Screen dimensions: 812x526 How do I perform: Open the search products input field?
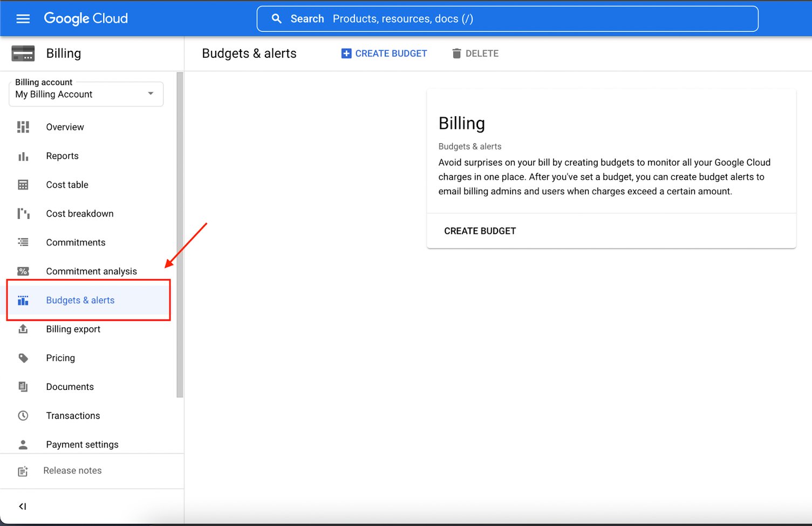(x=507, y=18)
